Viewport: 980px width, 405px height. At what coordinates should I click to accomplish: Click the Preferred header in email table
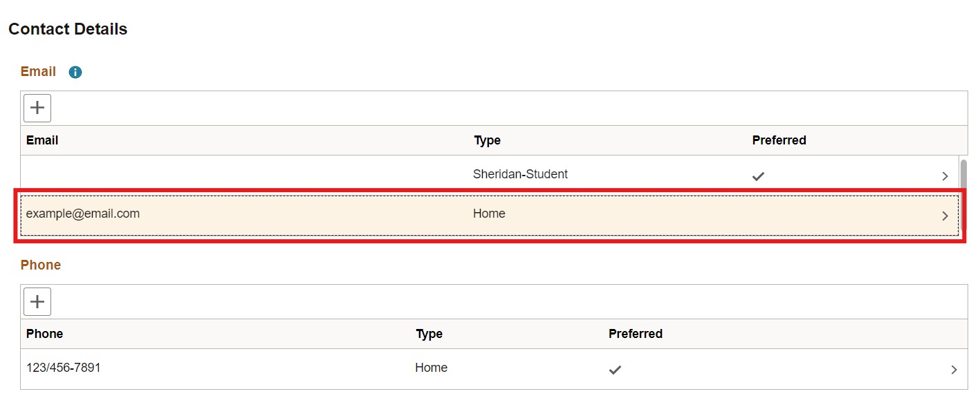[x=779, y=140]
